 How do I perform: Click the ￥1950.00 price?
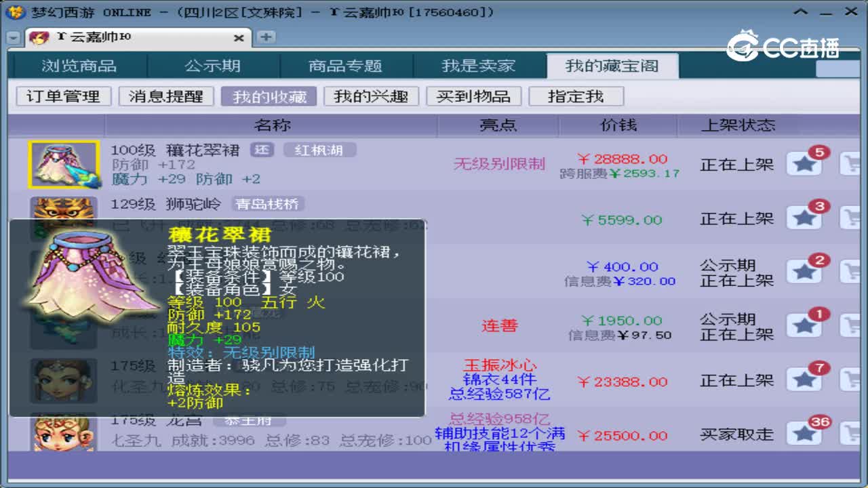coord(622,321)
